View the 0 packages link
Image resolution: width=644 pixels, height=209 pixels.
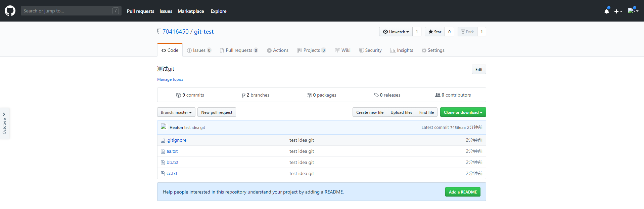(x=322, y=95)
